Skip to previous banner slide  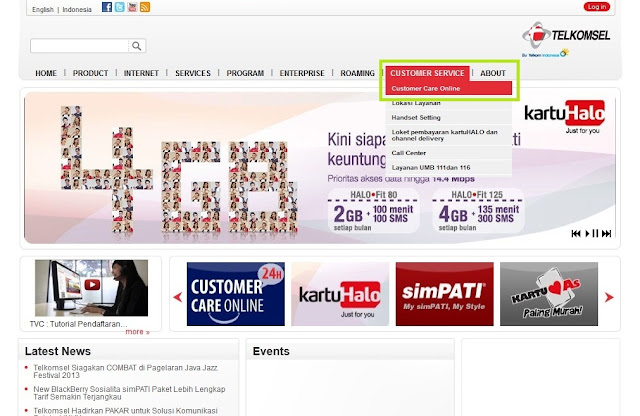point(576,234)
